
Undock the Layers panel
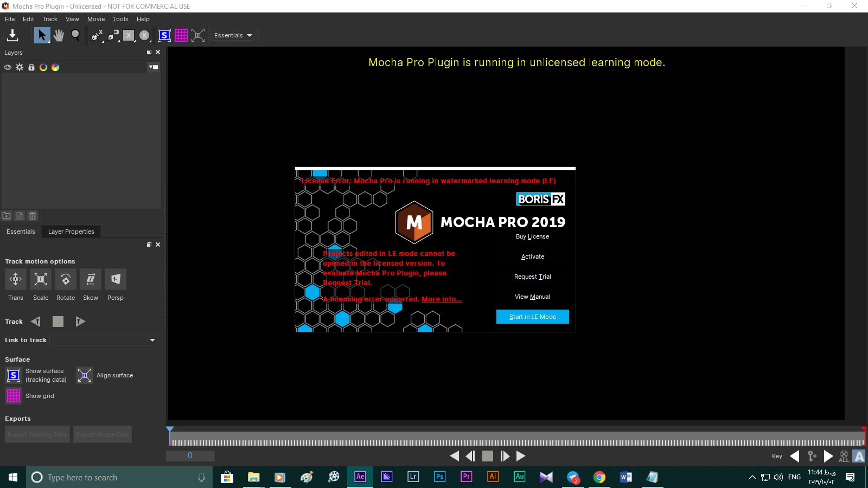tap(149, 52)
